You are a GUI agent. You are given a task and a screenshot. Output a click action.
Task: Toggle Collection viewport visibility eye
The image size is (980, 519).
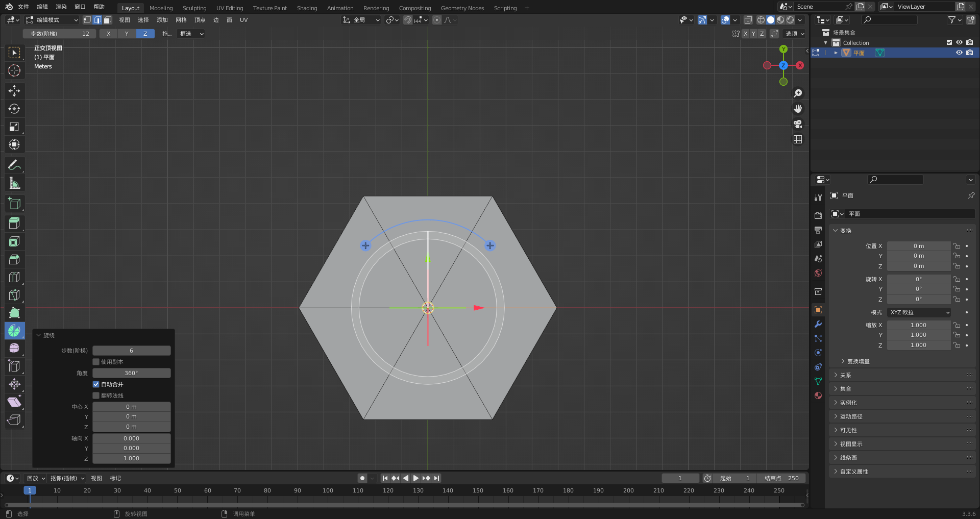coord(959,43)
